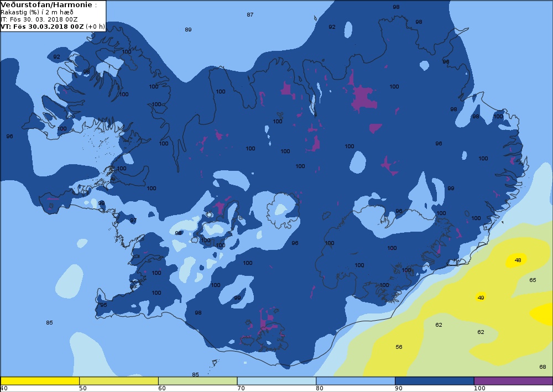The width and height of the screenshot is (553, 392).
Task: Click the humidity value "68" on the map
Action: click(543, 367)
